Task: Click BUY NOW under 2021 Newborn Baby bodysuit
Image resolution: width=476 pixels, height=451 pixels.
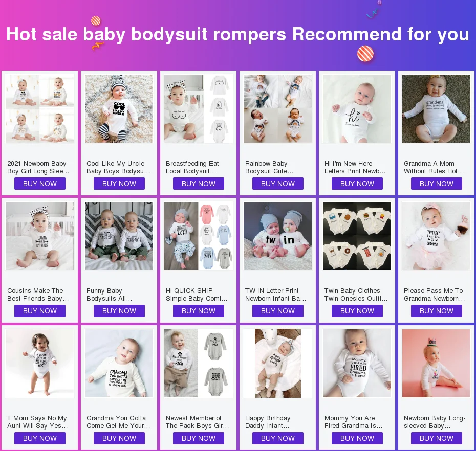Action: click(x=40, y=184)
